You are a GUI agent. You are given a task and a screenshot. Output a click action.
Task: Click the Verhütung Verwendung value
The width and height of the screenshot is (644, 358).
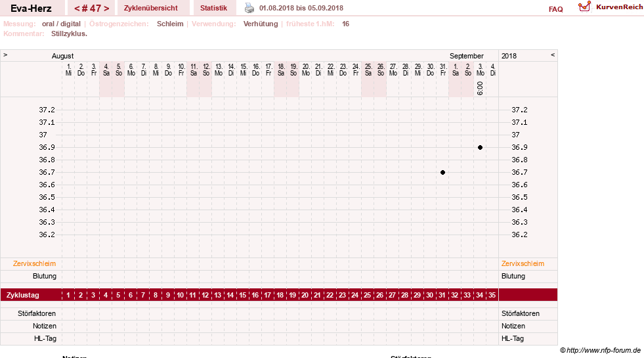261,24
